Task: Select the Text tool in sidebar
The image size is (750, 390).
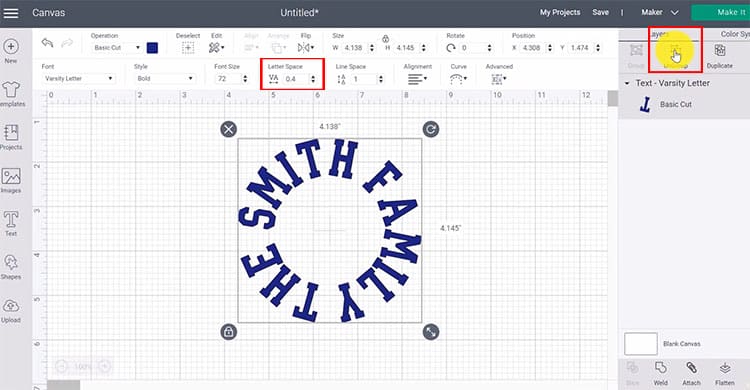Action: point(11,223)
